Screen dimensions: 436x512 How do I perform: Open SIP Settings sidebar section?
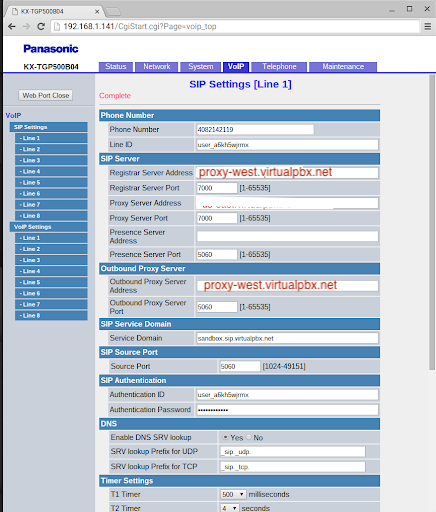pyautogui.click(x=49, y=127)
